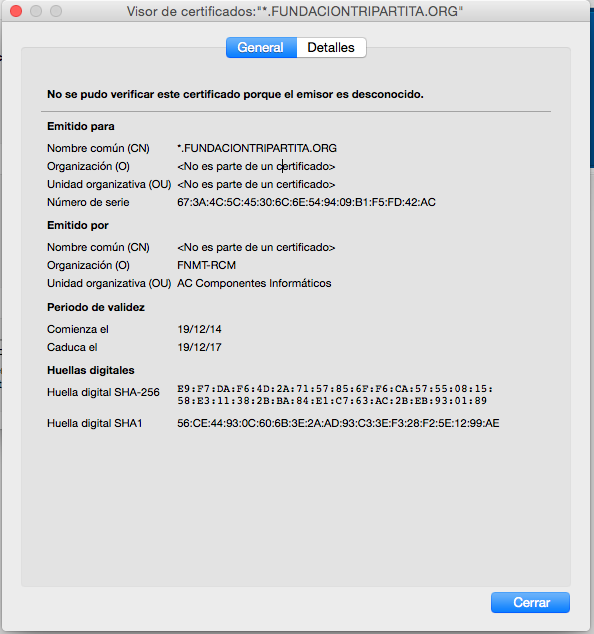
Task: Close the certificate viewer with red button
Action: [x=16, y=11]
